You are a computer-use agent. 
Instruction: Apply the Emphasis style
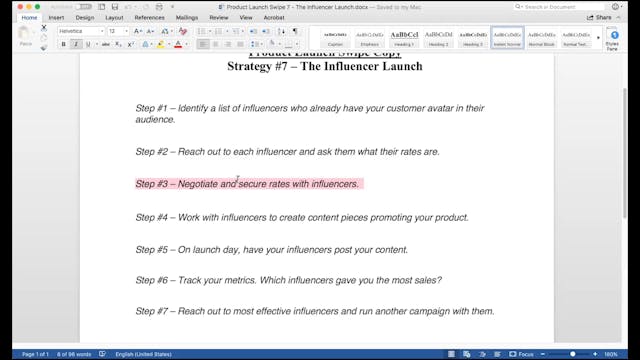click(x=369, y=38)
